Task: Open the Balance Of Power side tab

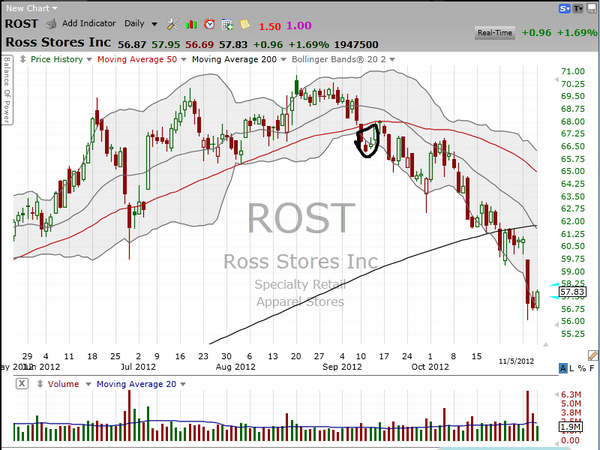Action: [x=7, y=90]
